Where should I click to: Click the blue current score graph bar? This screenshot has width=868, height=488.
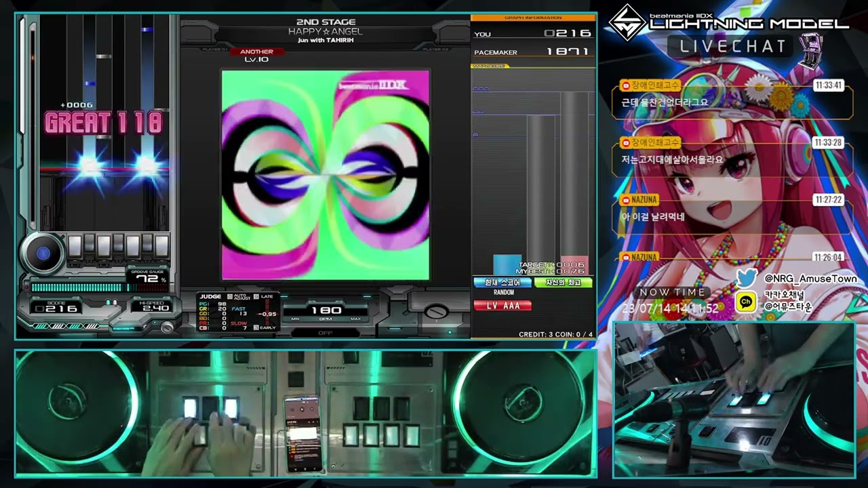click(507, 264)
